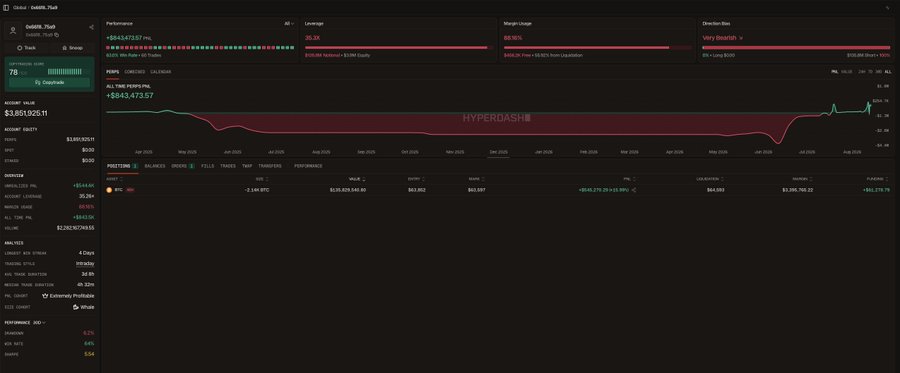
Task: Sort positions by Margin column
Action: coord(802,179)
